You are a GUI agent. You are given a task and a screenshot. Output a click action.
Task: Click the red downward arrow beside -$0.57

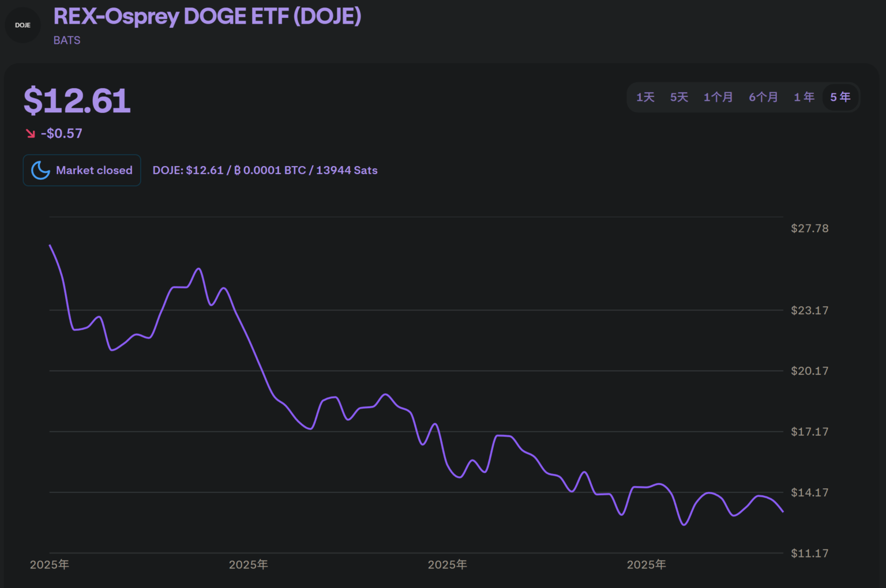[29, 133]
